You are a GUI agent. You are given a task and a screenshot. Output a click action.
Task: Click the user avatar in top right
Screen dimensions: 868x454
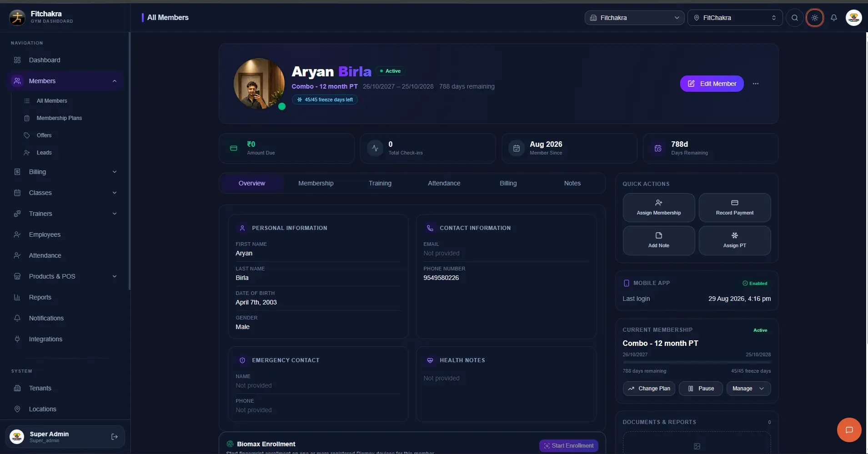tap(853, 18)
